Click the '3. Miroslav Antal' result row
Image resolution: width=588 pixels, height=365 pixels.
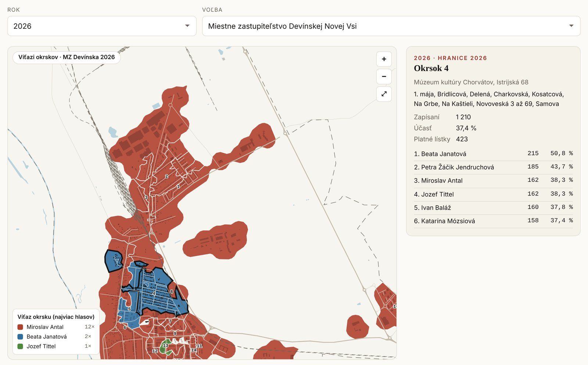coord(493,181)
